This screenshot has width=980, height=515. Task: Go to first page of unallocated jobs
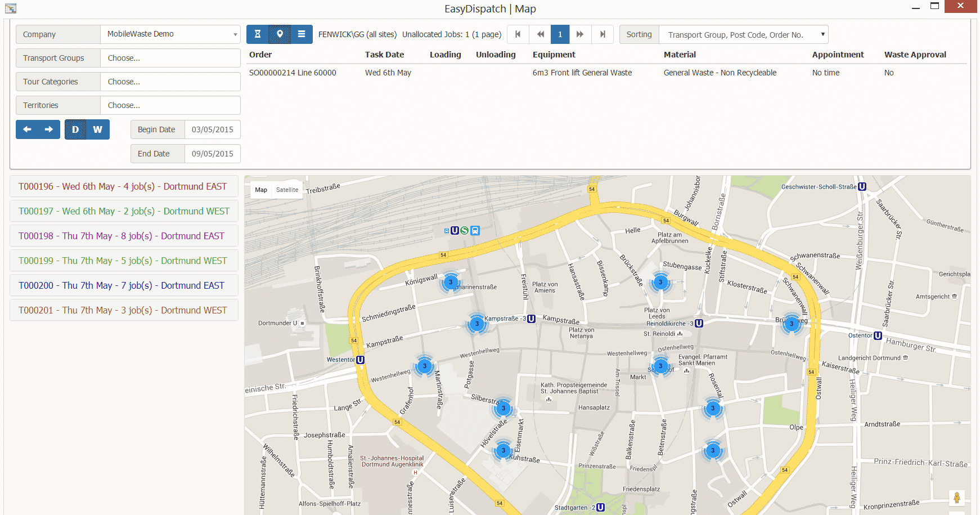518,34
